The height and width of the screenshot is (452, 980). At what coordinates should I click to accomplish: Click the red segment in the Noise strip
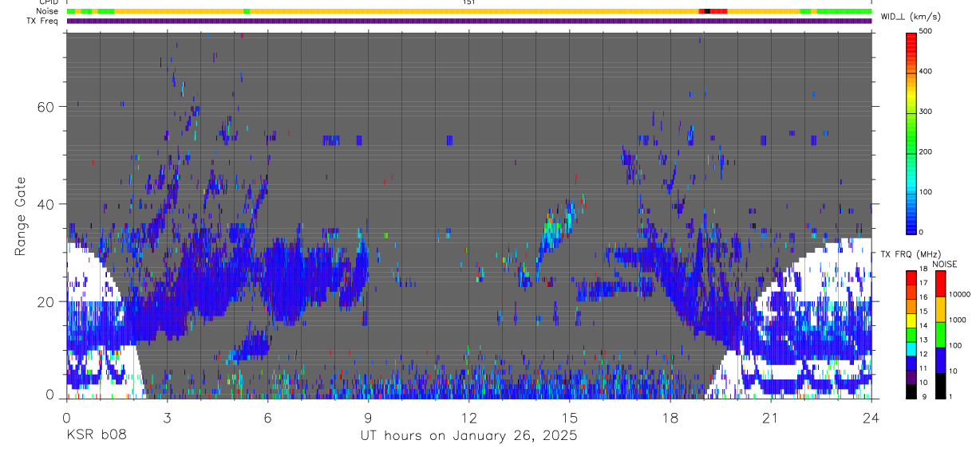pos(718,11)
